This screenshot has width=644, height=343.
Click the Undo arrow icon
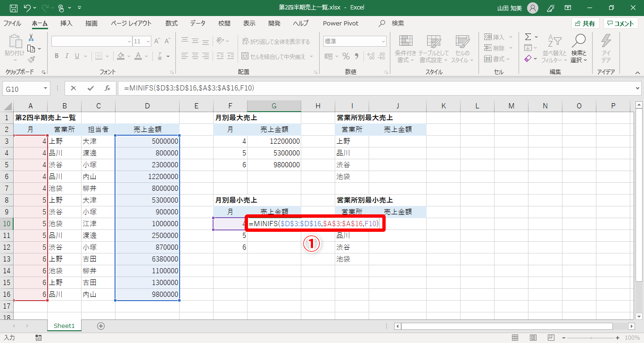pos(27,8)
